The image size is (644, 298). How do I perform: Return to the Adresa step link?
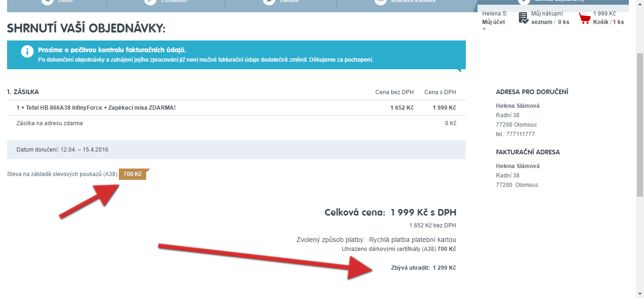click(289, 1)
